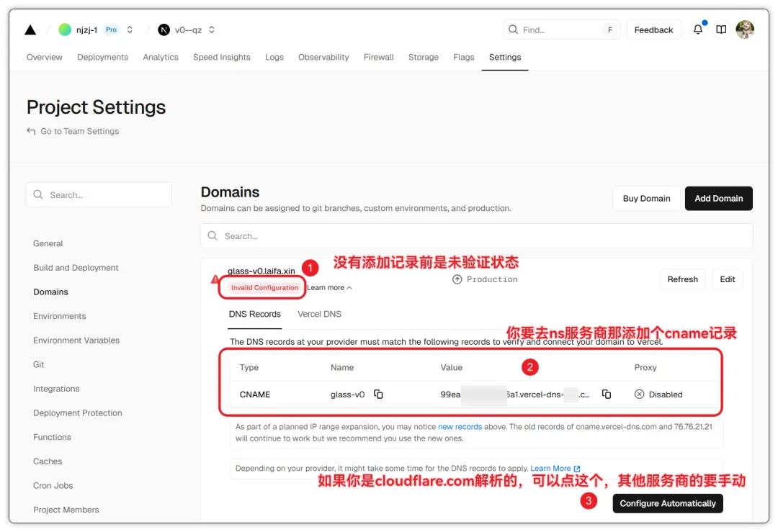Open General settings section
Image resolution: width=778 pixels, height=532 pixels.
[x=48, y=243]
